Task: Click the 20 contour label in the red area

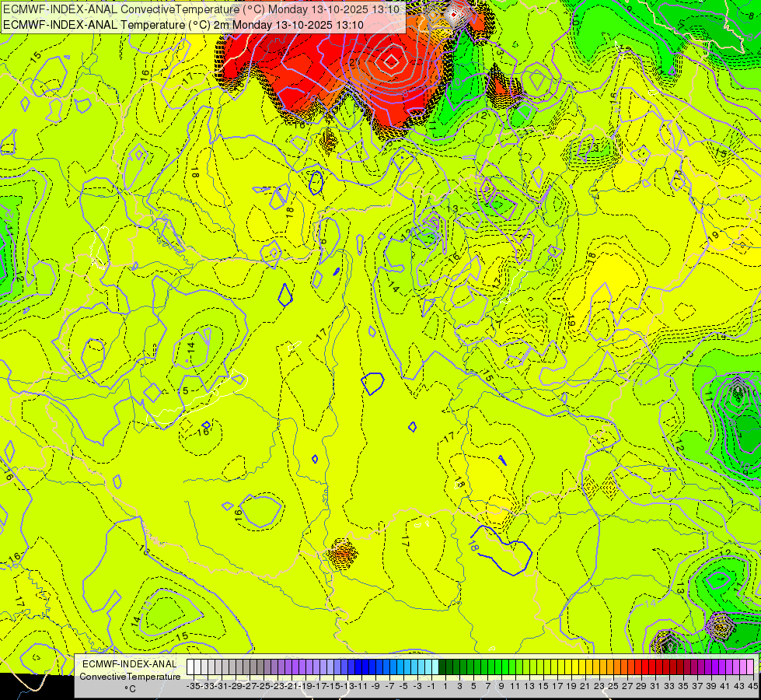Action: 354,62
